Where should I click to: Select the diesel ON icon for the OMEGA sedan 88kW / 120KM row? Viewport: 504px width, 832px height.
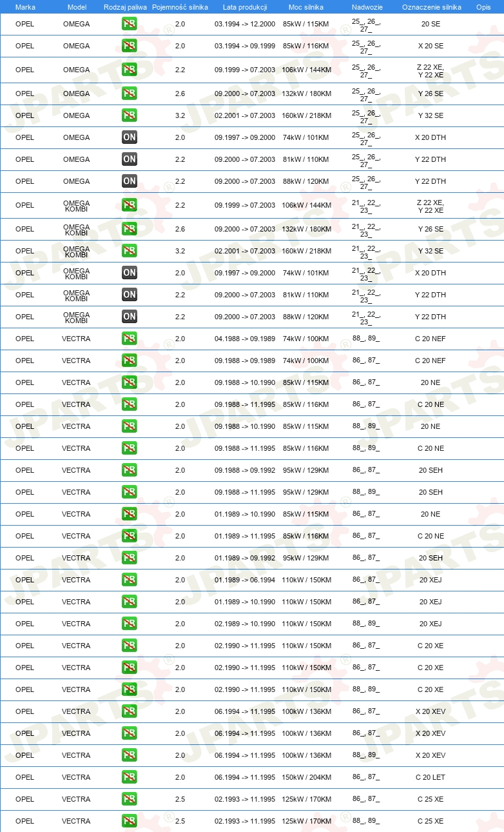tap(130, 181)
